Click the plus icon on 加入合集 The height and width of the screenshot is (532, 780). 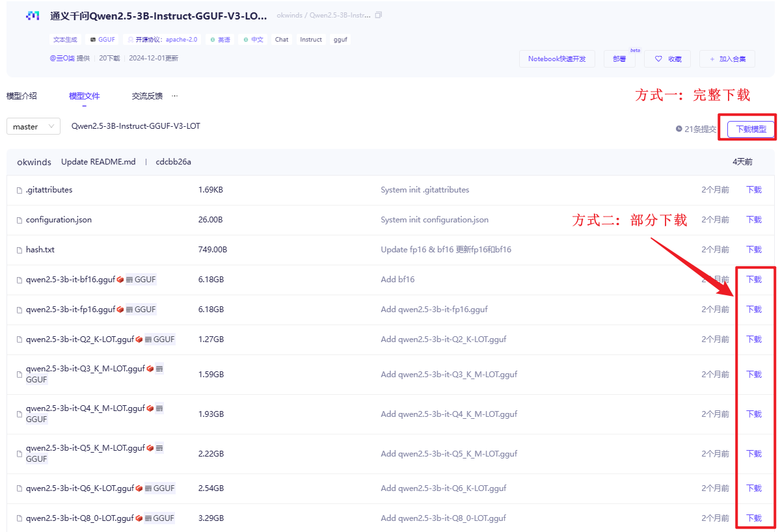712,59
